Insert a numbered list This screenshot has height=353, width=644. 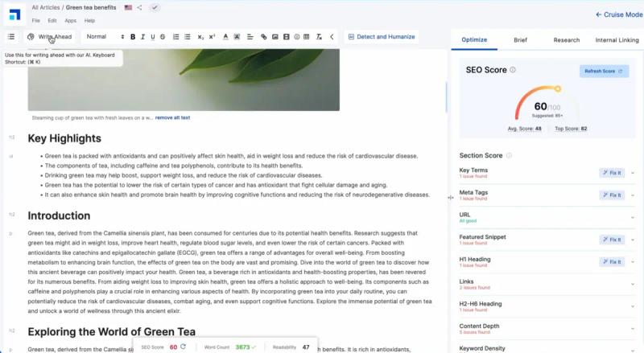click(x=175, y=36)
